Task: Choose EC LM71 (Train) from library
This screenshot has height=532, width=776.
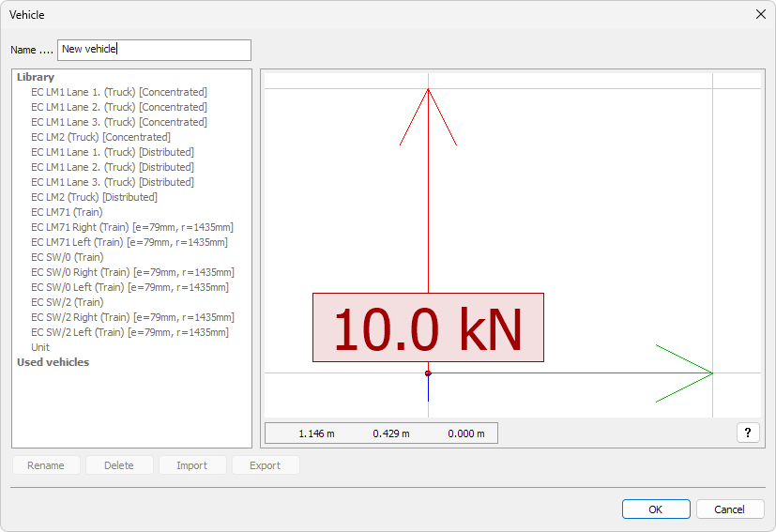Action: click(x=67, y=212)
